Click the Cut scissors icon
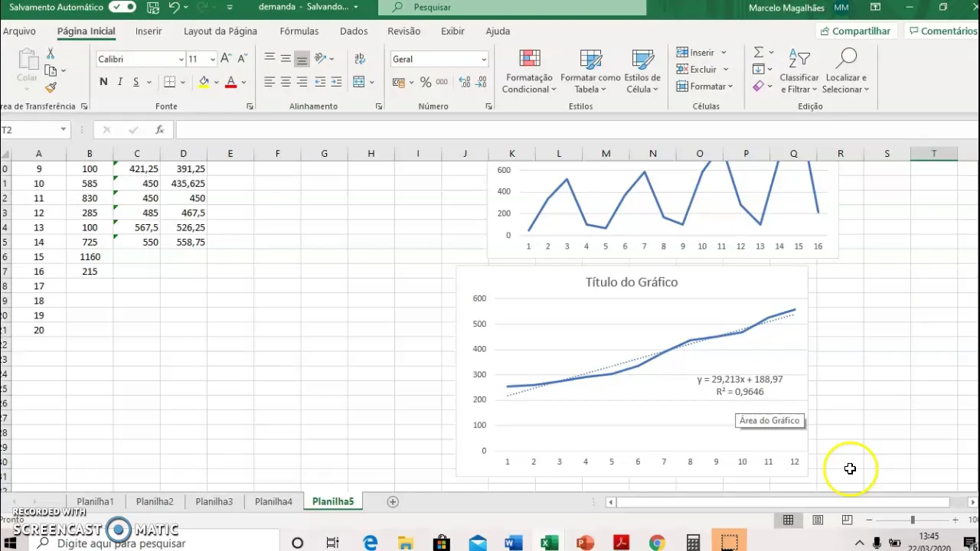The image size is (980, 551). coord(51,54)
